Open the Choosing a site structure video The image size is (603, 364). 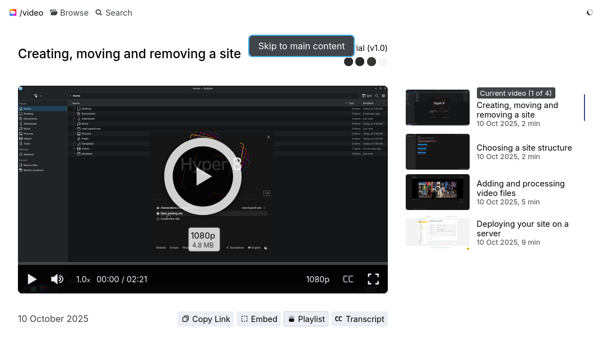click(x=524, y=147)
